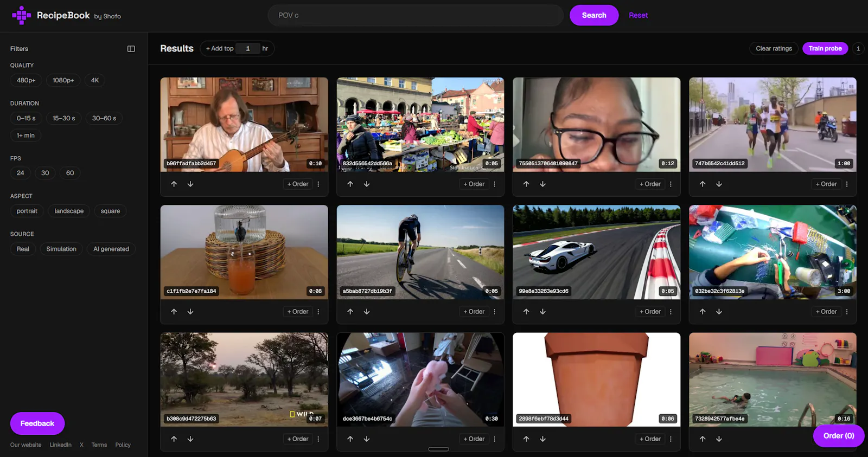Open more options for video 99e8e33263e93cd6
Screen dimensions: 868x457
pos(671,312)
